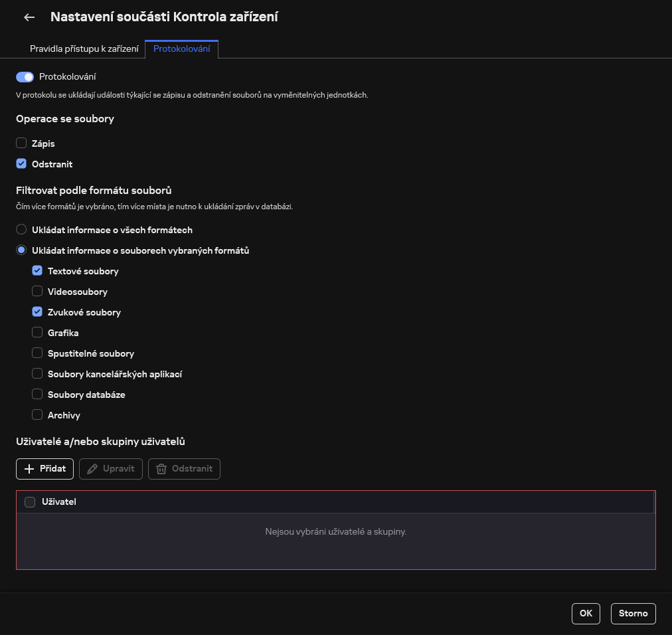Screen dimensions: 672x635
Task: Enable Soubory kancelářských aplikací
Action: (x=37, y=373)
